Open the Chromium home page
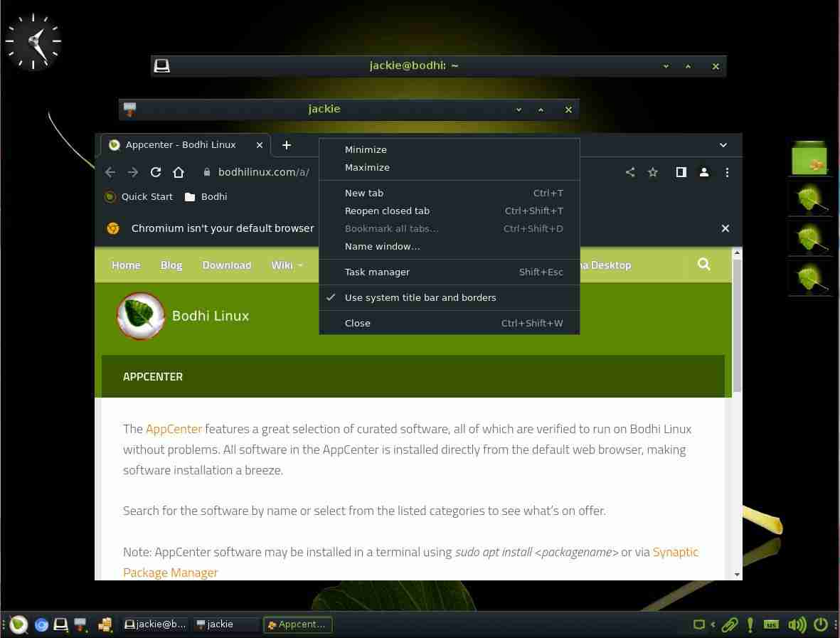The width and height of the screenshot is (840, 638). coord(179,172)
